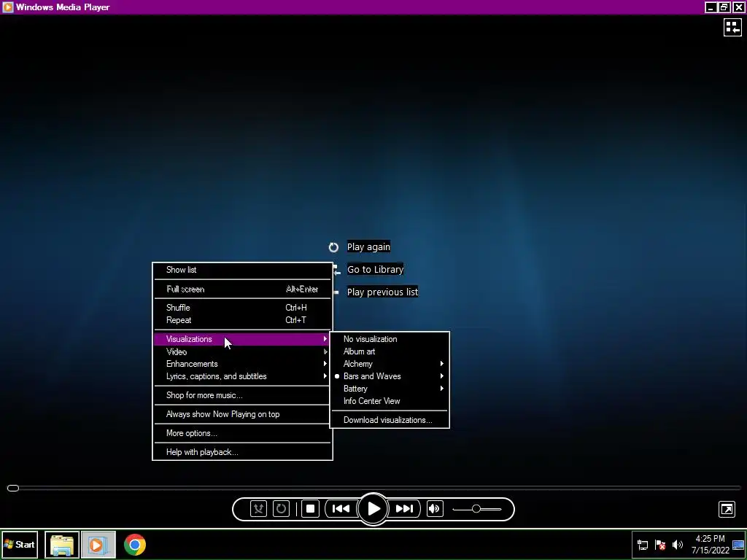747x560 pixels.
Task: Open Action Center flag tray icon
Action: point(659,545)
